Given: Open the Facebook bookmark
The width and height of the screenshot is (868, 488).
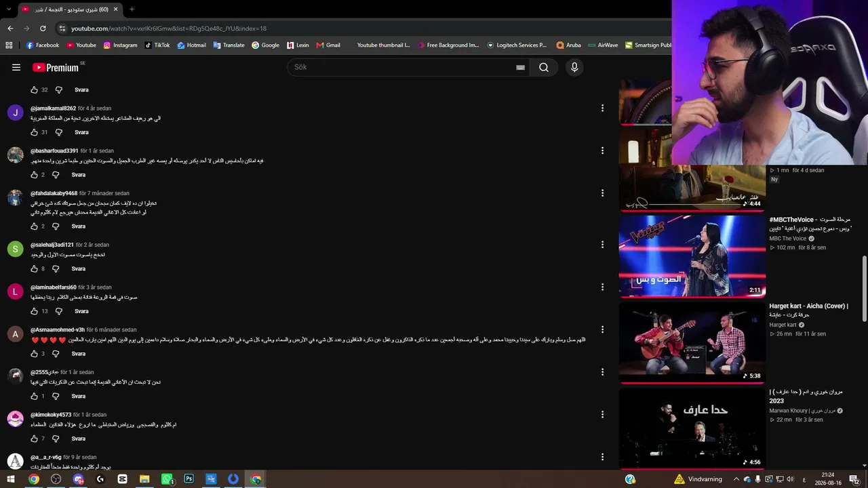Looking at the screenshot, I should 43,45.
